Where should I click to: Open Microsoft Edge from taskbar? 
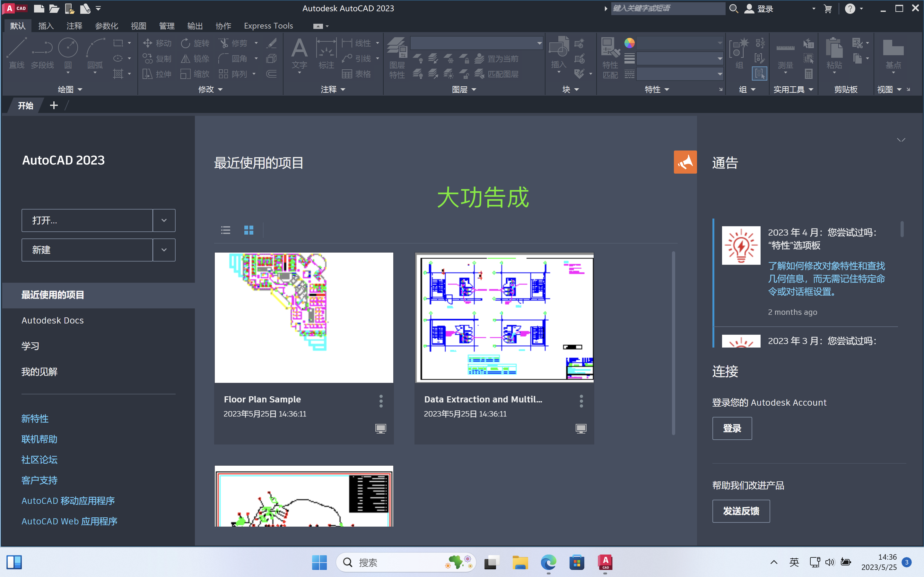click(548, 563)
